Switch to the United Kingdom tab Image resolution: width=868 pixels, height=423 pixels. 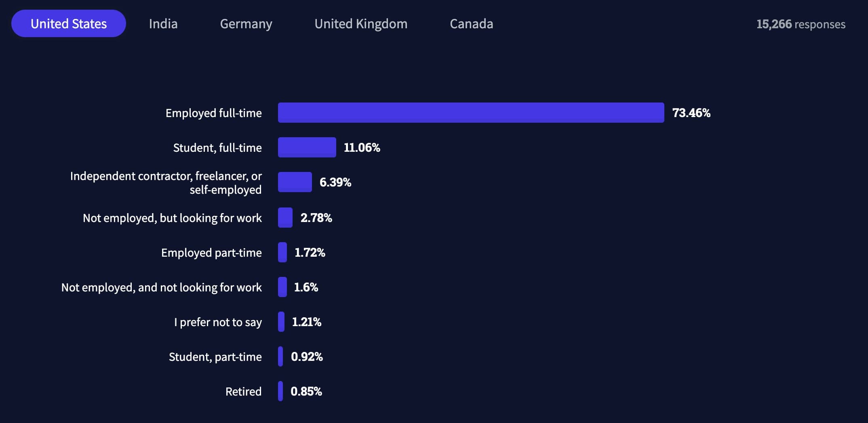pyautogui.click(x=361, y=24)
